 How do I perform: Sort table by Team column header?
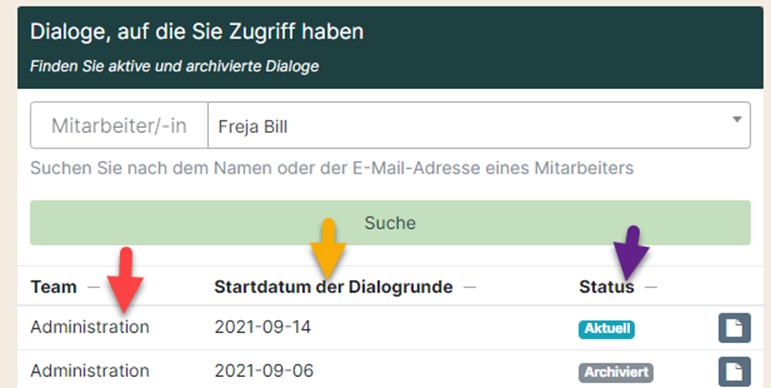[53, 287]
